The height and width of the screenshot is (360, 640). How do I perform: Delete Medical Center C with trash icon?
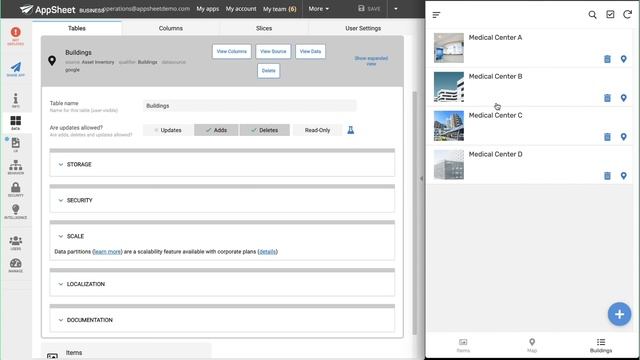(607, 137)
